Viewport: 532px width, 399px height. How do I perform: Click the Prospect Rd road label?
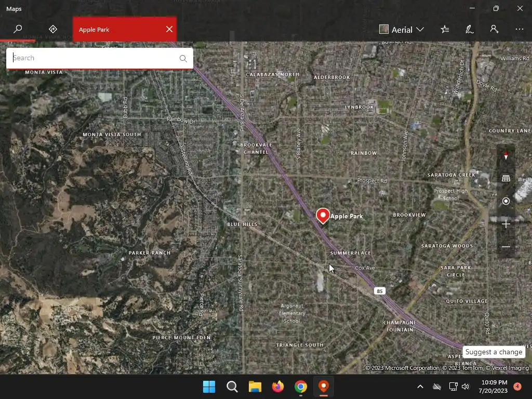(x=372, y=180)
